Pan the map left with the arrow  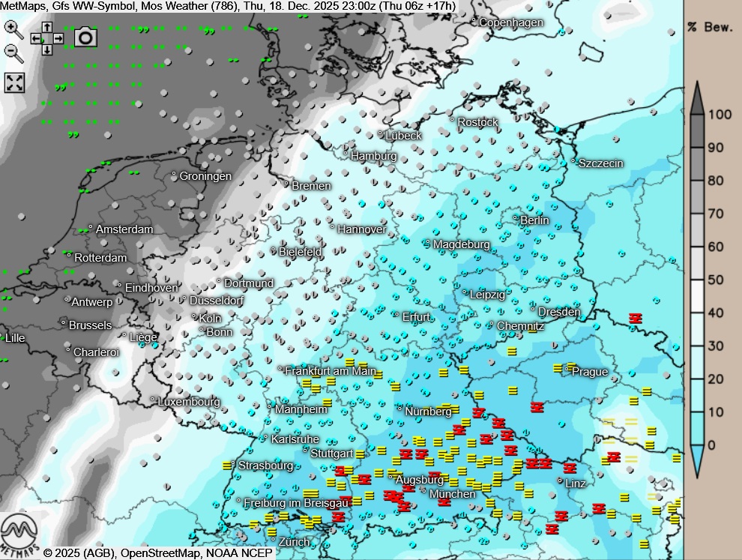pos(36,38)
